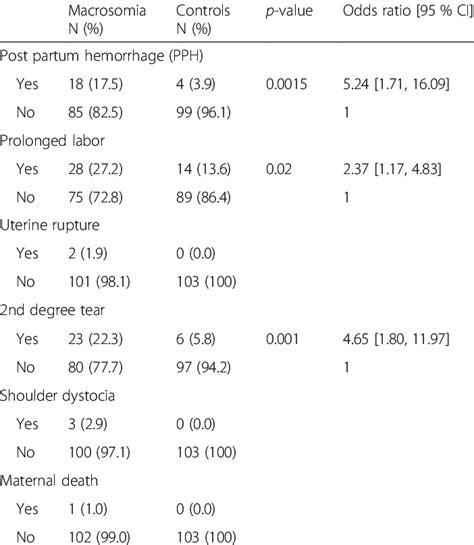Select the Odds ratio [95 % CI] header
The width and height of the screenshot is (474, 545).
coord(408,11)
